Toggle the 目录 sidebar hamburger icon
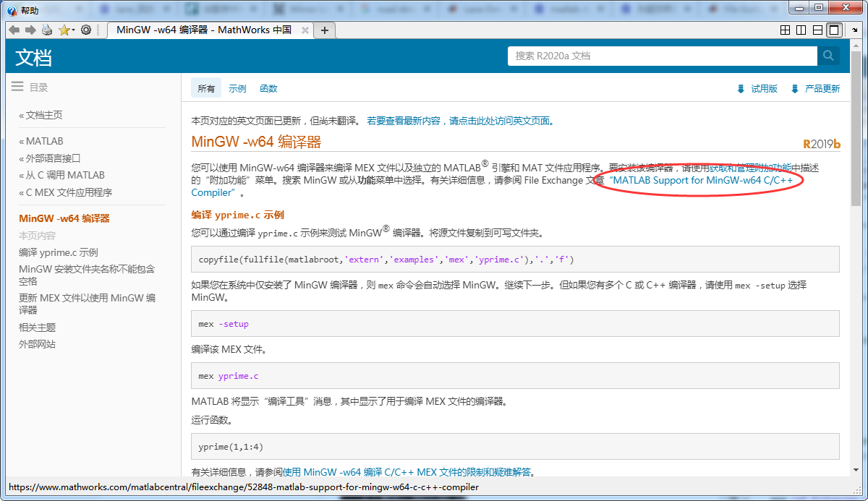 tap(17, 86)
